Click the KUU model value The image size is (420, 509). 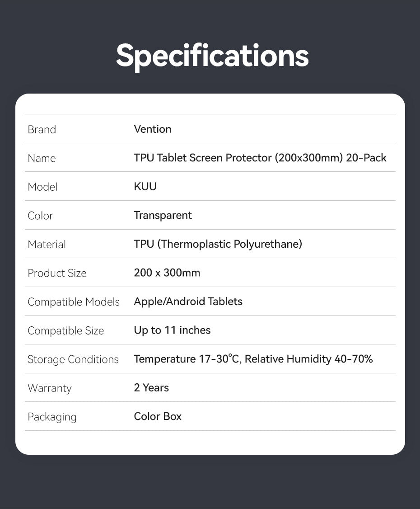point(145,187)
